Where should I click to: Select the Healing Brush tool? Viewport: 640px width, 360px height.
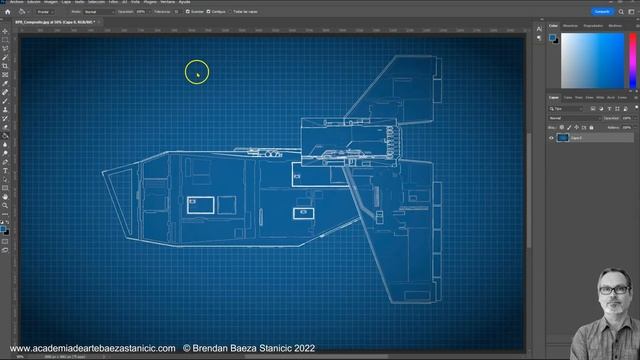point(5,92)
